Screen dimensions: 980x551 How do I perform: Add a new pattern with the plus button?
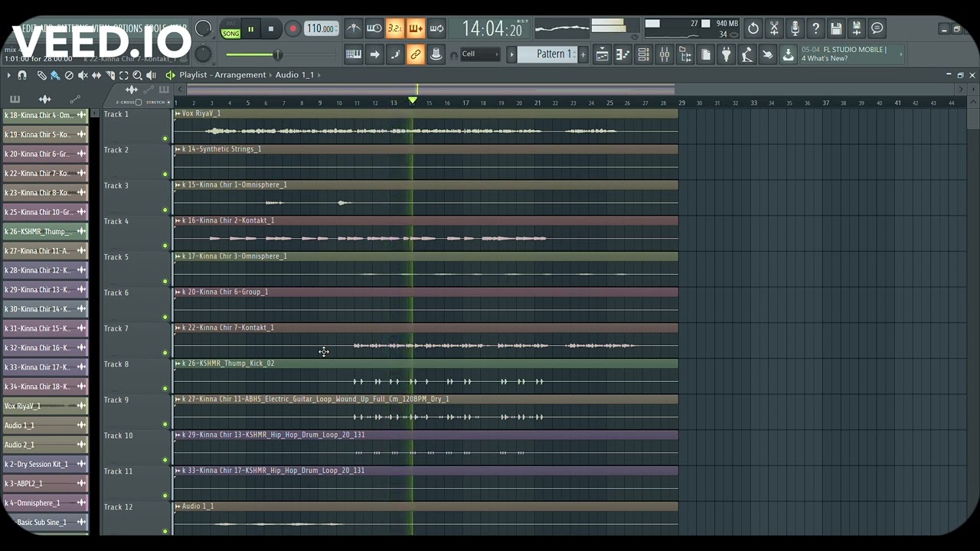583,54
